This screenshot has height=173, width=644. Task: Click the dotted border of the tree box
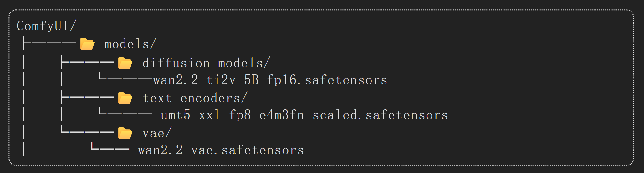click(321, 10)
